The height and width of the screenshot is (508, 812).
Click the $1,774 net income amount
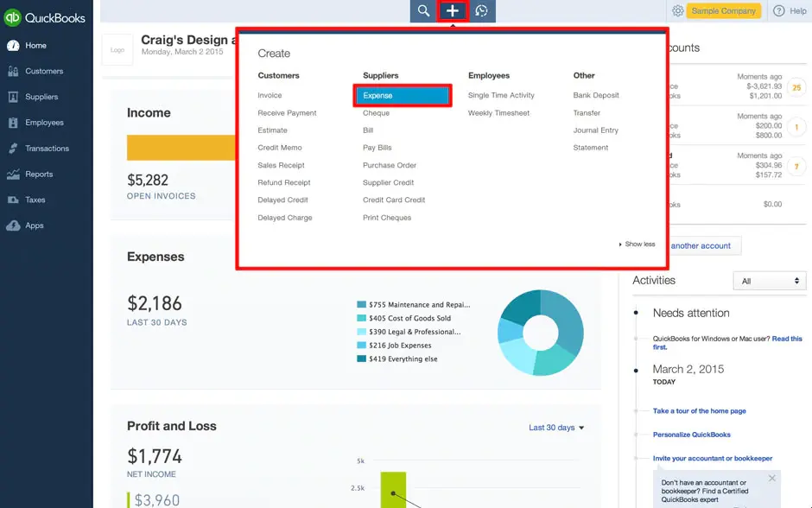(x=155, y=457)
